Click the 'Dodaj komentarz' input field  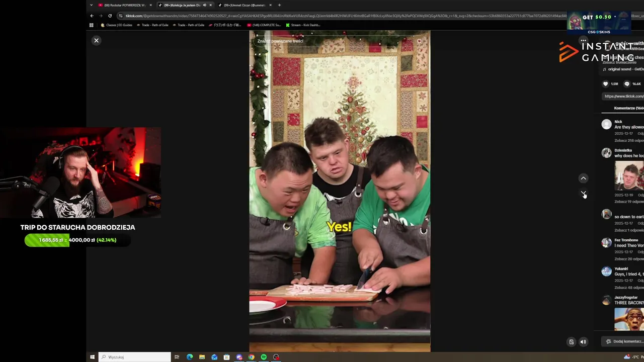(624, 341)
